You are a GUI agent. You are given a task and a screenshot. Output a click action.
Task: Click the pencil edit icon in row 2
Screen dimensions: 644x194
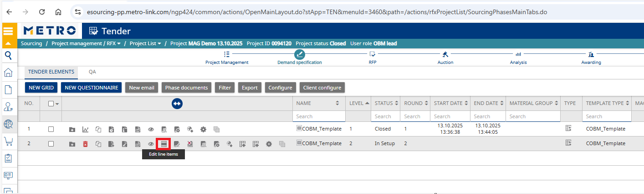coord(177,144)
